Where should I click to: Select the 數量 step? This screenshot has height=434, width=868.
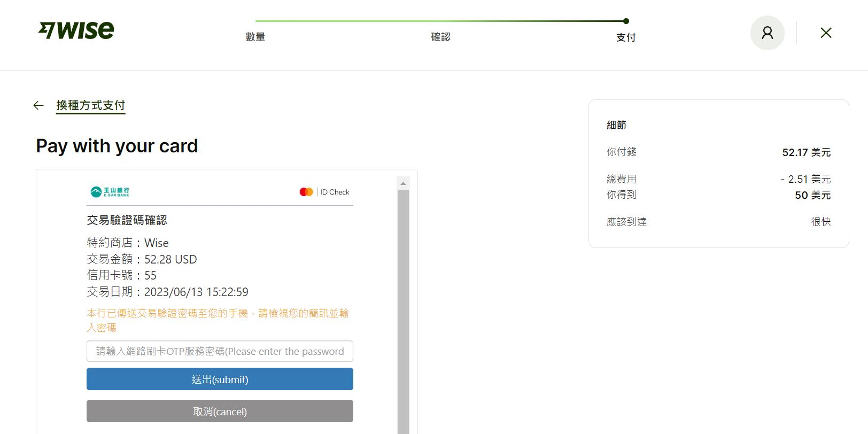tap(255, 37)
